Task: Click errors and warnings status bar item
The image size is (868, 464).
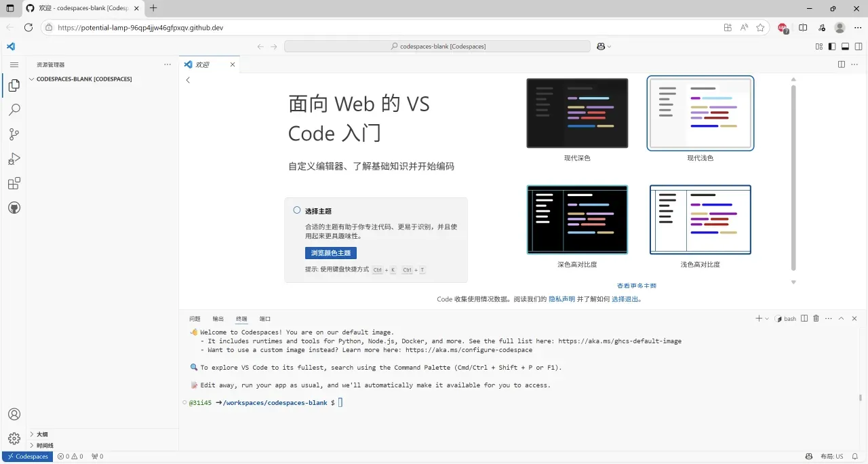Action: (70, 457)
